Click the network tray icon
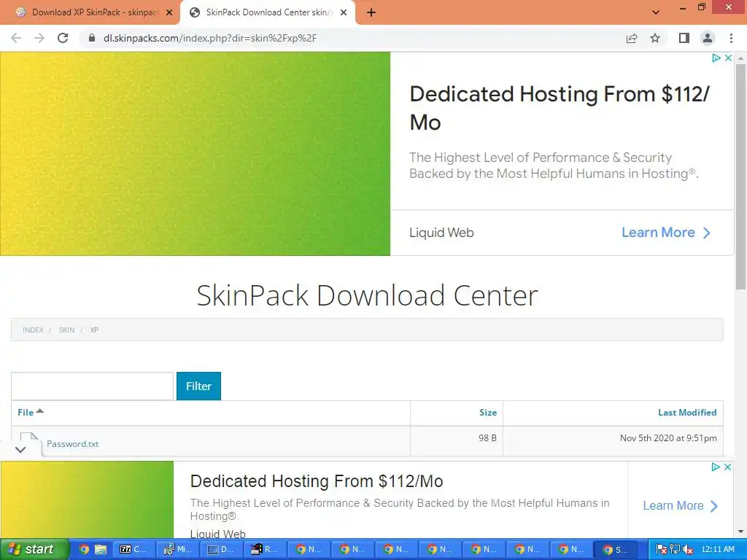 tap(674, 550)
